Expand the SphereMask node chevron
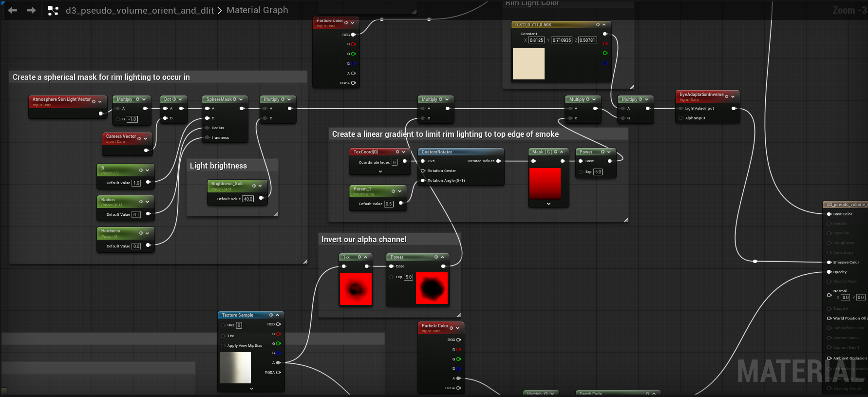The height and width of the screenshot is (397, 868). click(x=241, y=99)
